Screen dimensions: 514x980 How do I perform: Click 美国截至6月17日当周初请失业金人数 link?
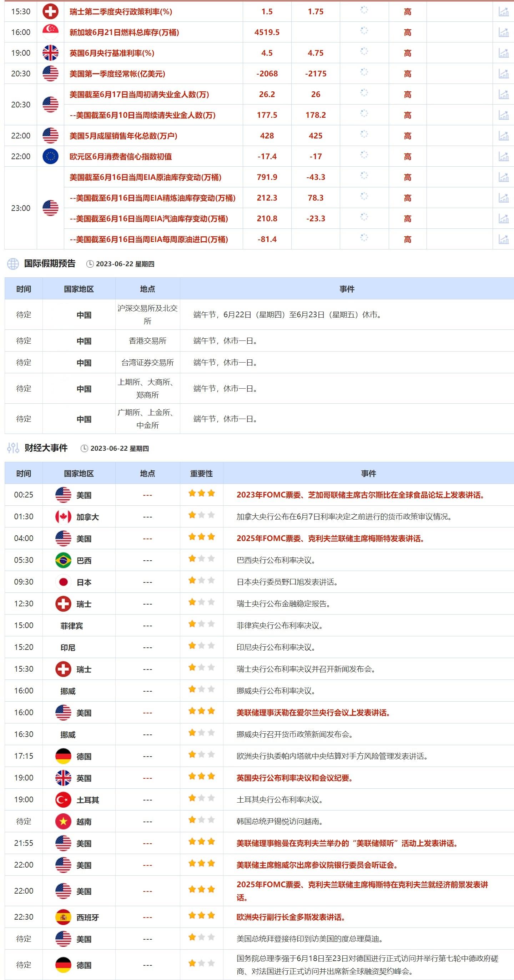click(x=139, y=94)
